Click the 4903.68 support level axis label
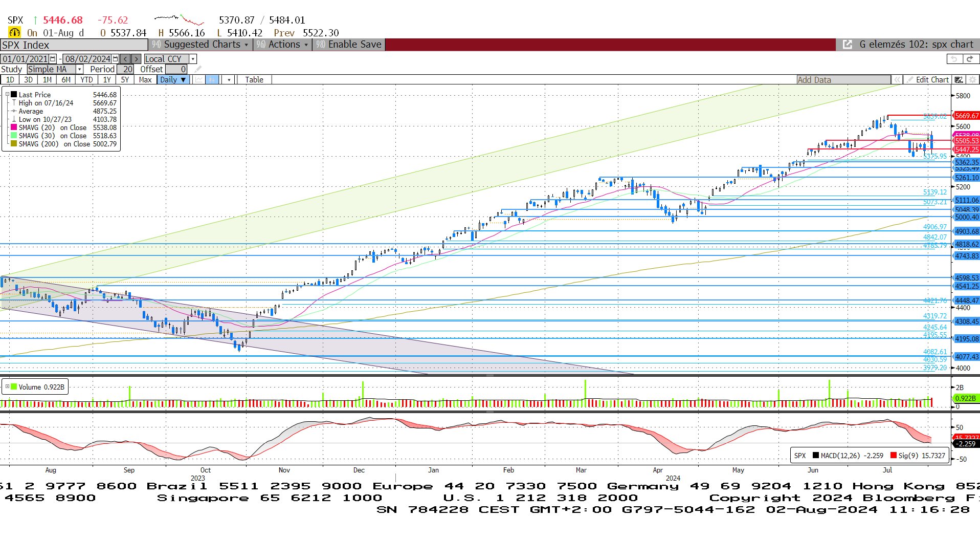980x538 pixels. tap(967, 231)
